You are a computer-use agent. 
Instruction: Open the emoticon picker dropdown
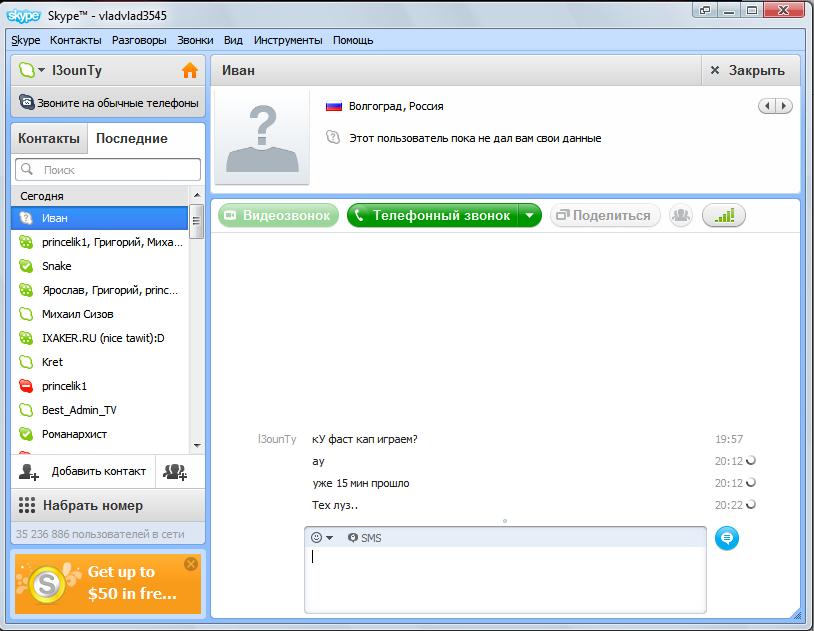[322, 538]
